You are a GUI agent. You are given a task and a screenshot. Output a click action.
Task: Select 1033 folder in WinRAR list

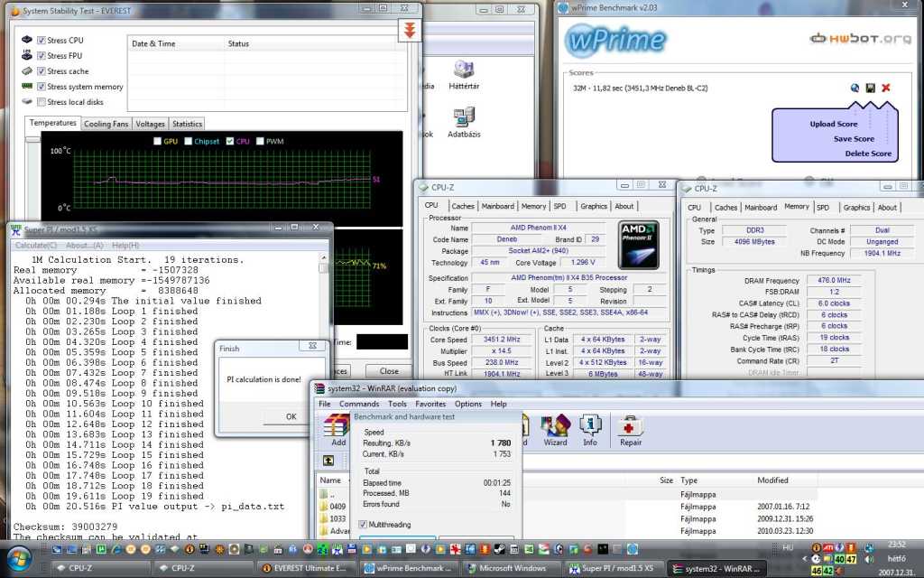[333, 519]
